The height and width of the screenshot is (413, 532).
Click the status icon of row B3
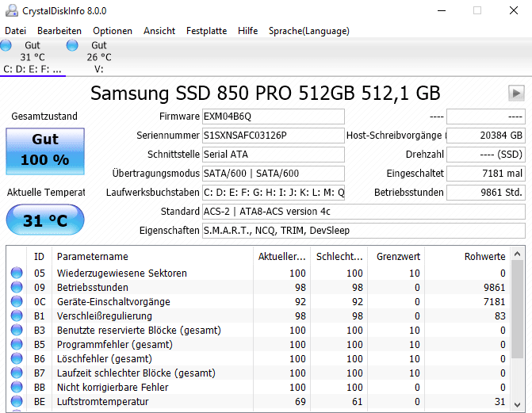(x=17, y=330)
